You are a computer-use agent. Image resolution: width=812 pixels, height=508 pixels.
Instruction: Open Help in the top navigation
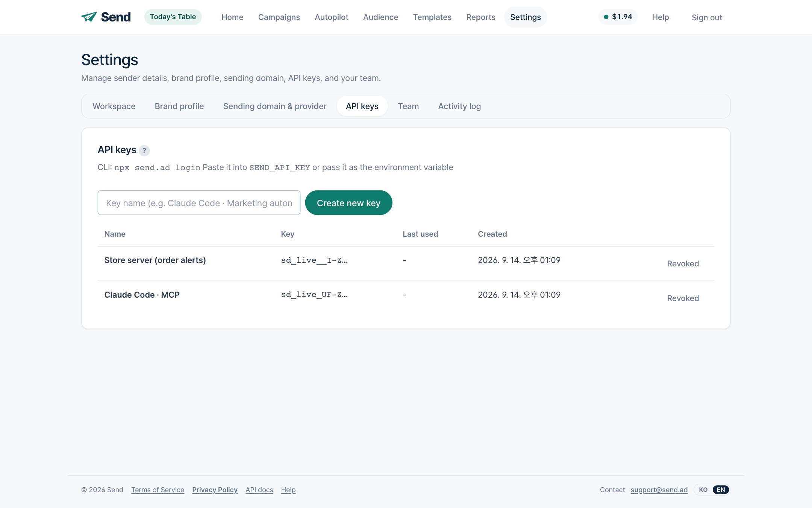coord(661,17)
